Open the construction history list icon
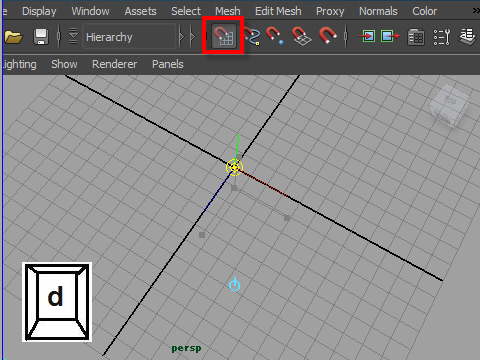 (x=416, y=36)
